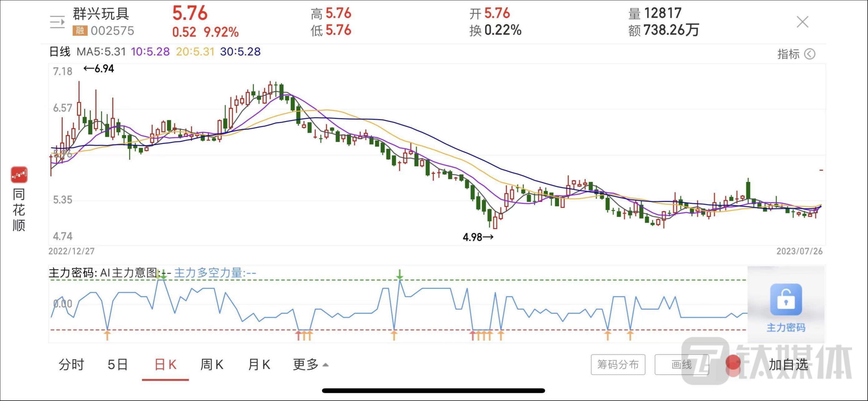This screenshot has height=401, width=868.
Task: Click the 画线 draw line button
Action: 681,364
